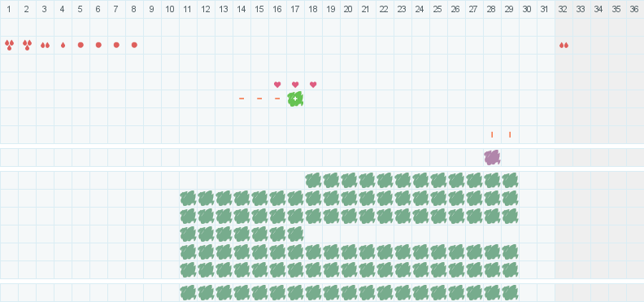Screen dimensions: 644x302
Task: Click the single drop light flow icon on day 4
Action: (63, 46)
